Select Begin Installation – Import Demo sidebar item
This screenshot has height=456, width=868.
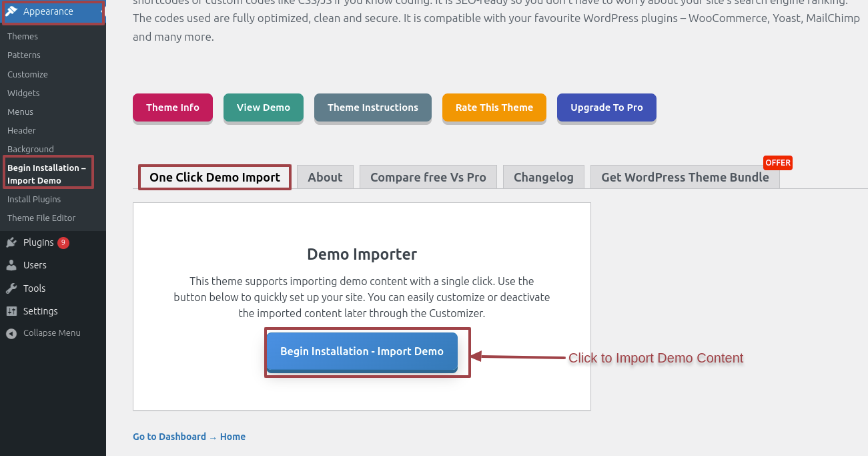(x=48, y=174)
